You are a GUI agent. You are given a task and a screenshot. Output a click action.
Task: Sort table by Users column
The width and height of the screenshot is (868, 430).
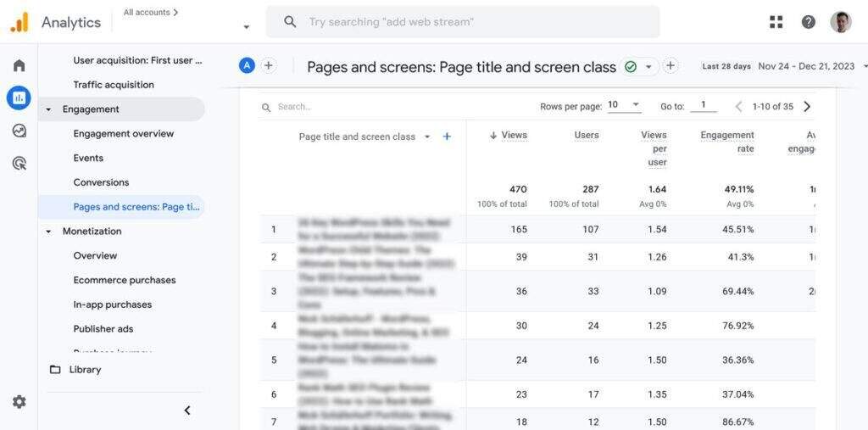586,135
